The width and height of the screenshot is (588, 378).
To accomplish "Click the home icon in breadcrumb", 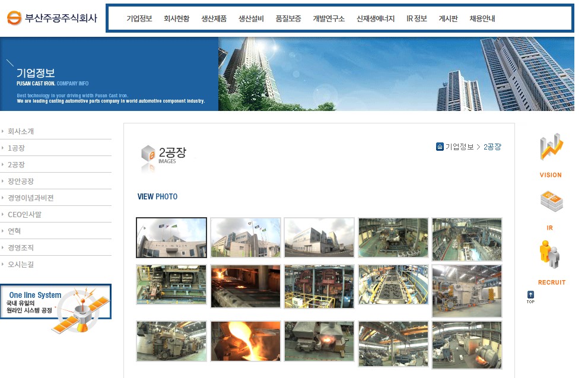I will coord(440,147).
